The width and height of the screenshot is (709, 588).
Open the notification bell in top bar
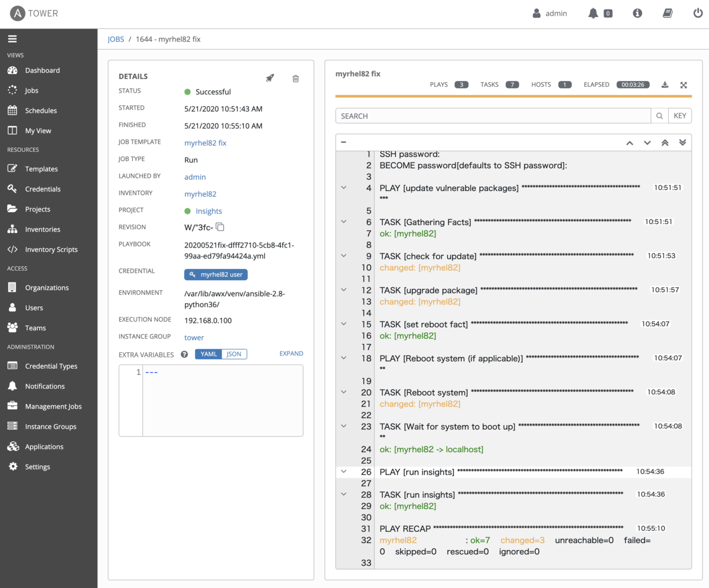pos(593,13)
